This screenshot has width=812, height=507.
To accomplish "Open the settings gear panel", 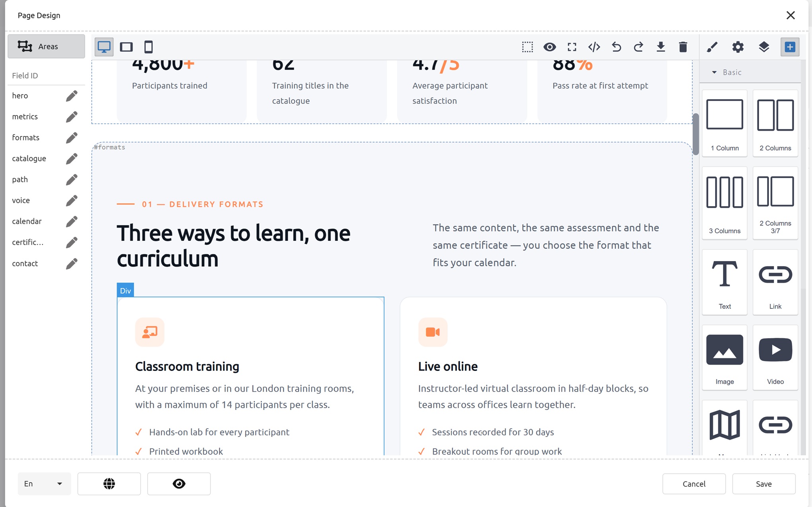I will [x=738, y=47].
